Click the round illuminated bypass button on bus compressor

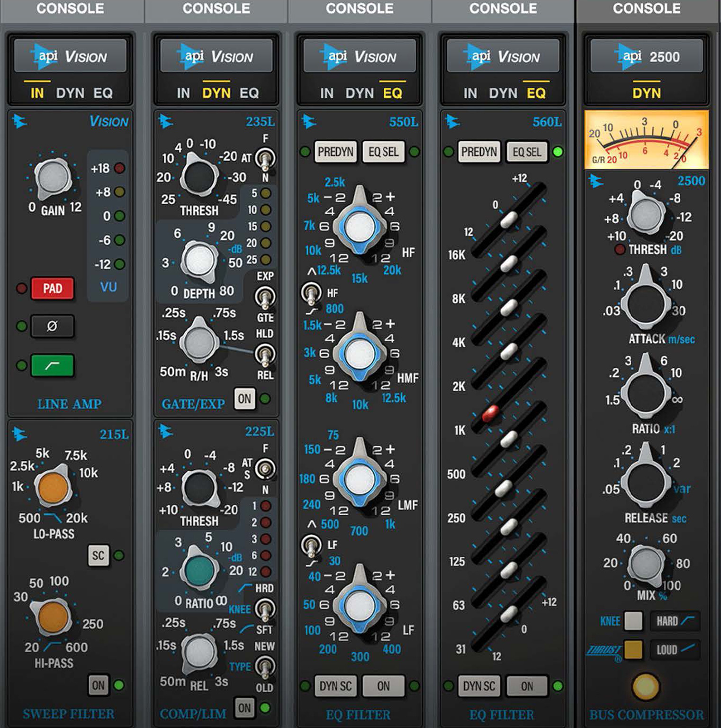[646, 686]
